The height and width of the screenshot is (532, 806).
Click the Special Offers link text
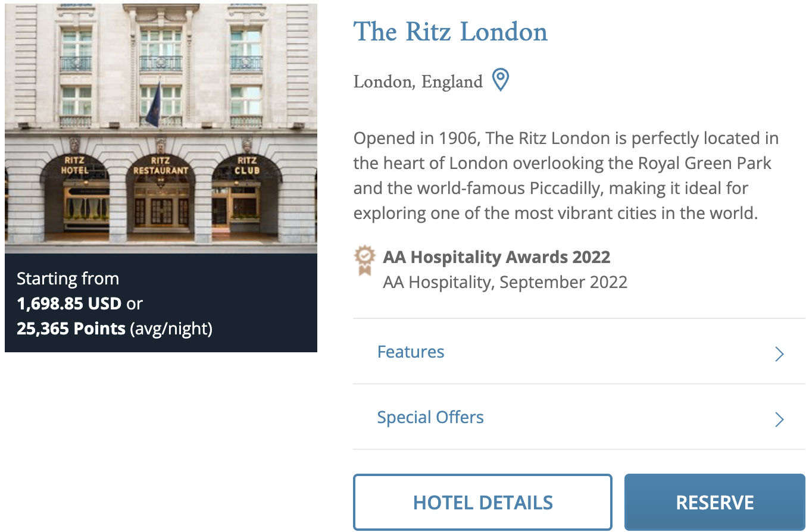click(x=430, y=417)
